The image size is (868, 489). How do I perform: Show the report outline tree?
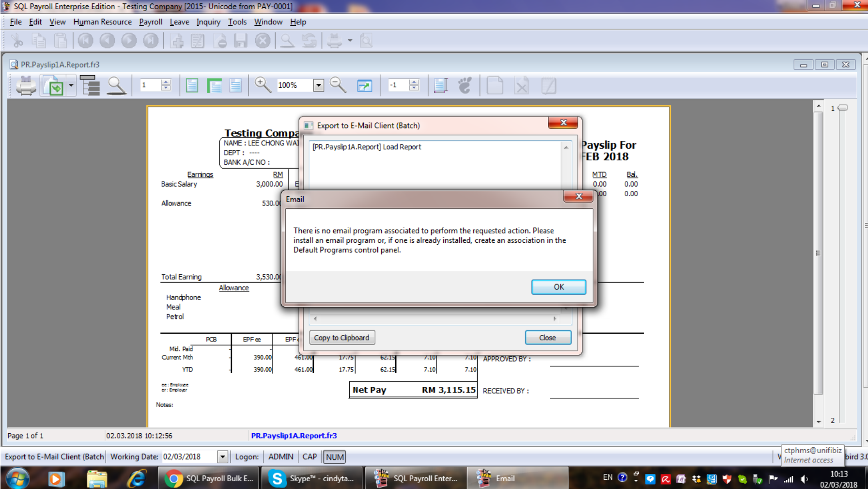(90, 86)
